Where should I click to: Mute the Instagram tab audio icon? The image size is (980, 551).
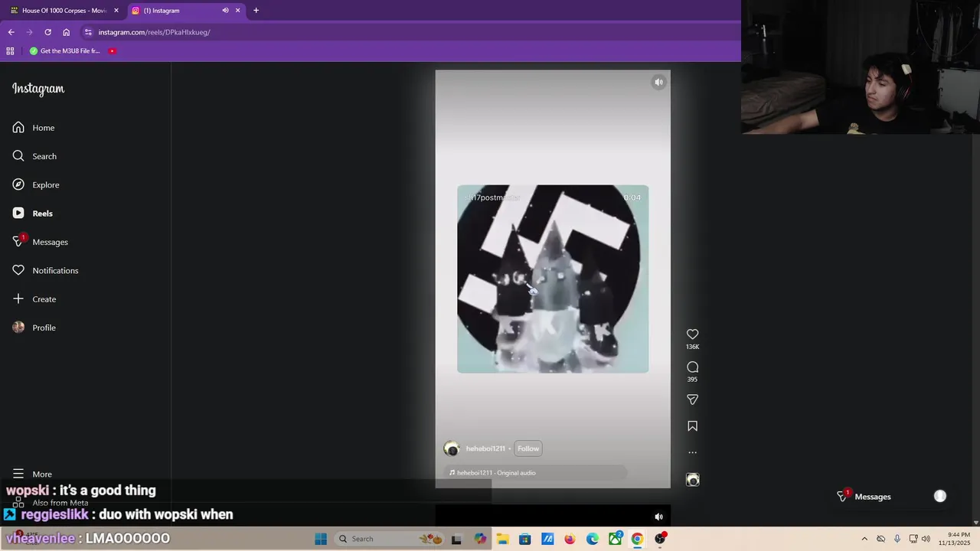click(x=225, y=11)
